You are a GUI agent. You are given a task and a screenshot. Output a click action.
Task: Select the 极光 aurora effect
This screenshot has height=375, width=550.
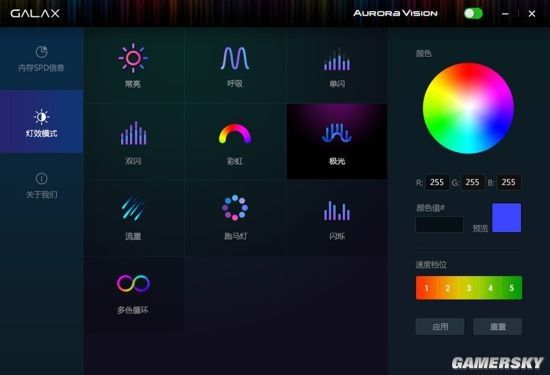[337, 142]
